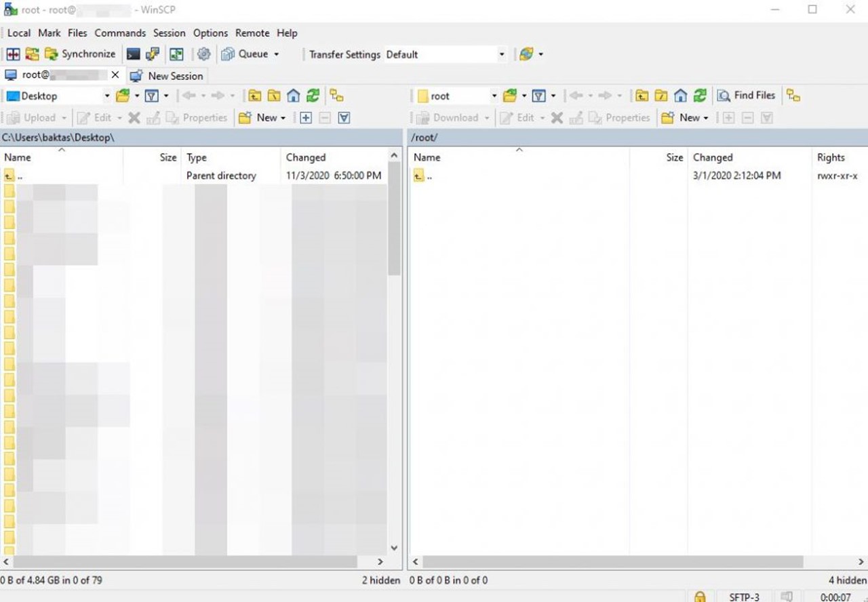Sort local panel by Type column
Viewport: 868px width, 602px height.
pyautogui.click(x=231, y=157)
